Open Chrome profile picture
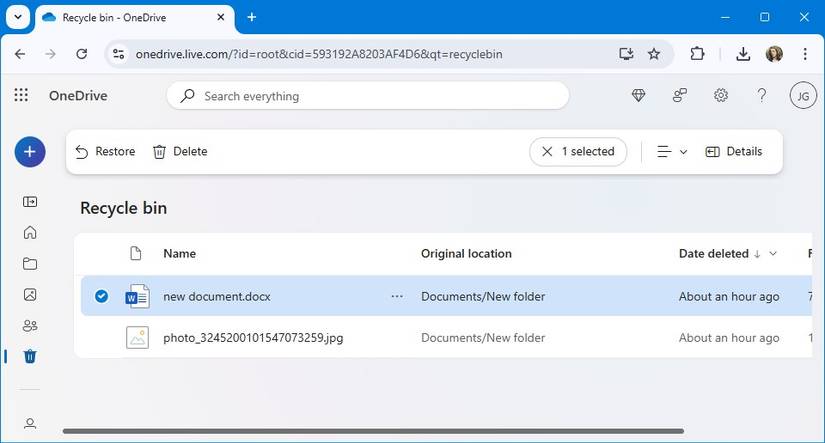The height and width of the screenshot is (443, 825). 774,54
